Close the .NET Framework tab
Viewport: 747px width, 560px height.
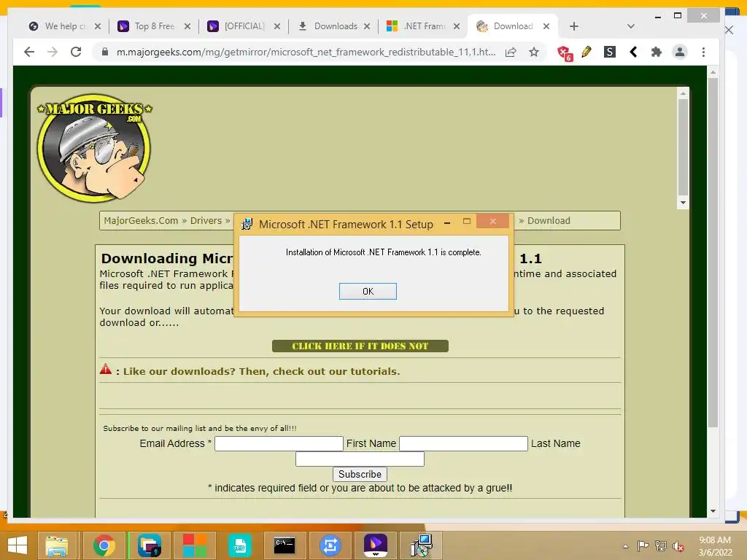click(457, 26)
